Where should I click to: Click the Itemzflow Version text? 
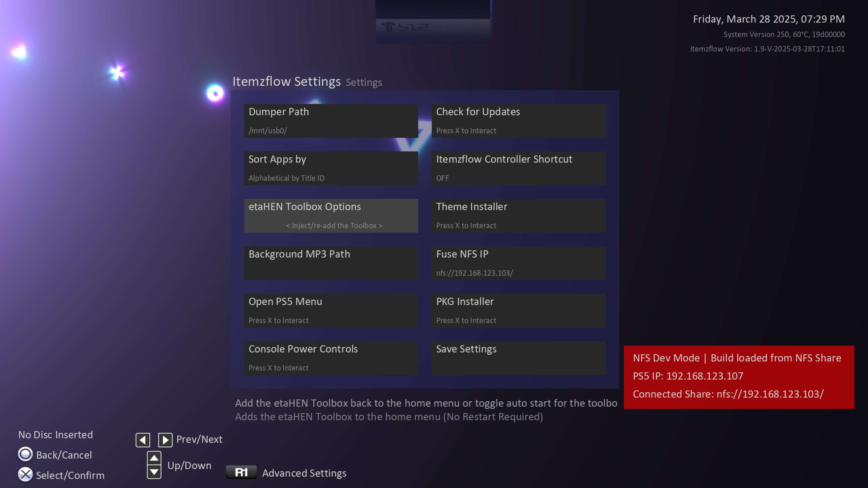(x=767, y=49)
